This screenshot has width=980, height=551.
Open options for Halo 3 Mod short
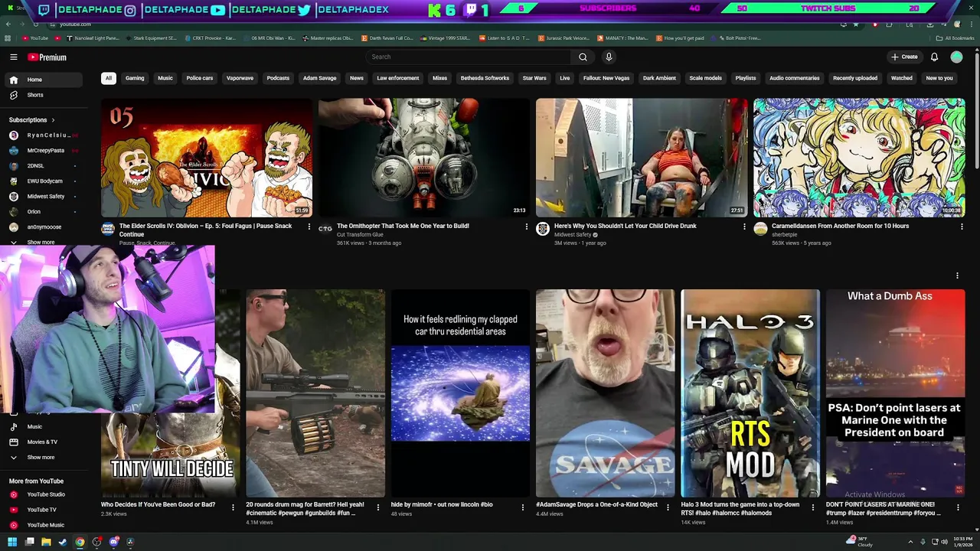point(812,507)
